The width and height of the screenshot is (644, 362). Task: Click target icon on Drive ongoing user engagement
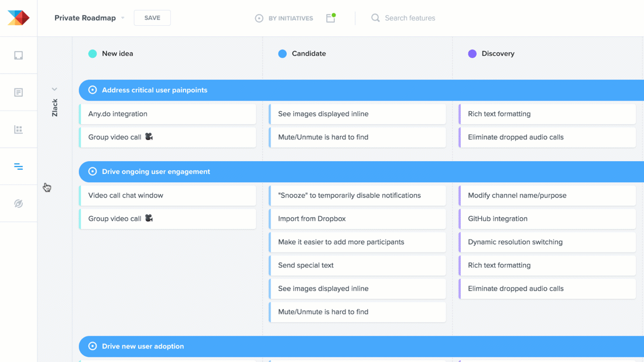coord(93,172)
